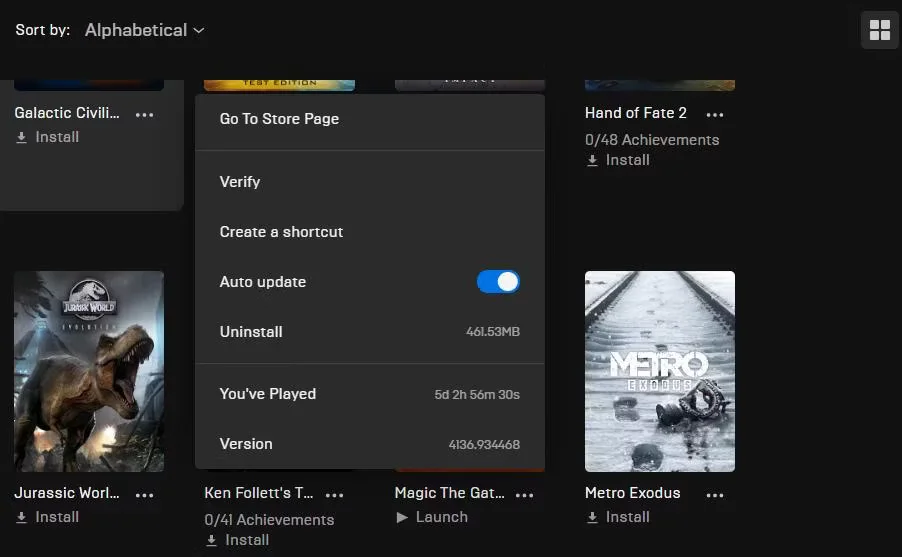Viewport: 902px width, 557px height.
Task: Install Jurassic World Evolution
Action: 47,517
